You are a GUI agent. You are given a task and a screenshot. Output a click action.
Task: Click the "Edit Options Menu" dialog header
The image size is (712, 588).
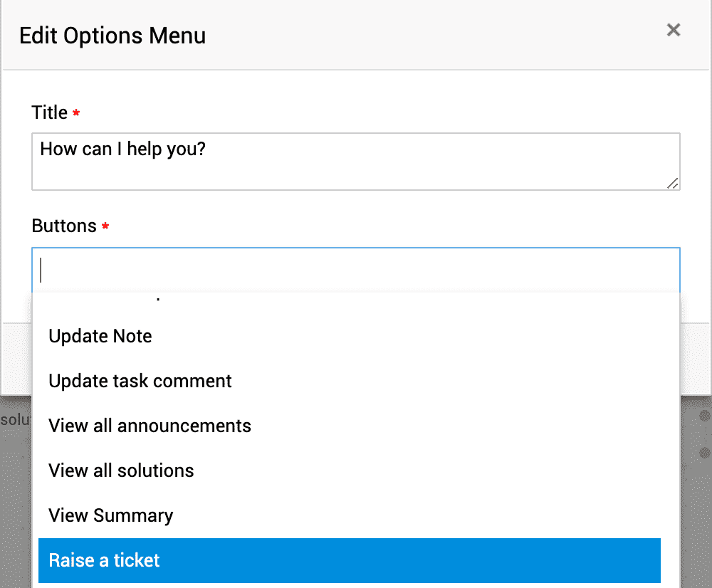(x=112, y=35)
